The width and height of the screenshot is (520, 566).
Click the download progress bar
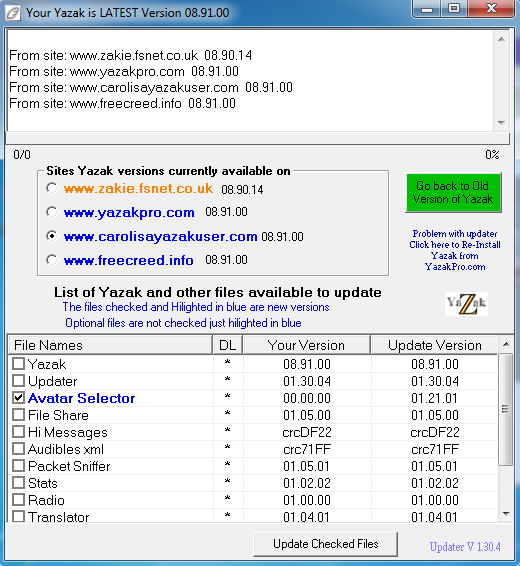click(x=257, y=138)
